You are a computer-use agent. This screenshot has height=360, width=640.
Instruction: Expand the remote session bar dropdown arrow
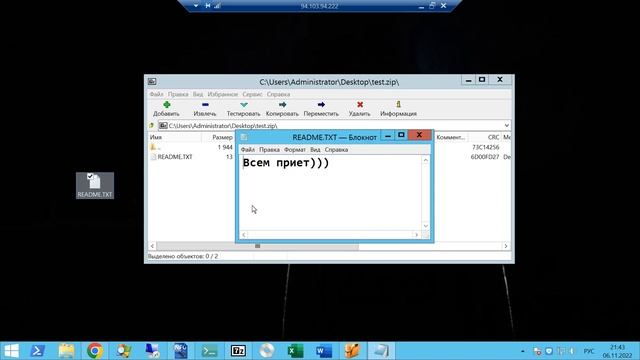pyautogui.click(x=196, y=6)
